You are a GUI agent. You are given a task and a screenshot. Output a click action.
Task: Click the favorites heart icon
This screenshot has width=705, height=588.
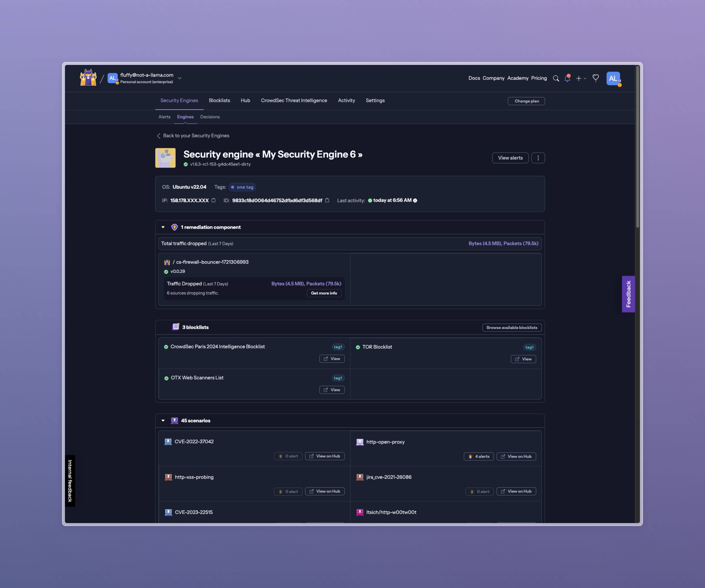click(596, 78)
